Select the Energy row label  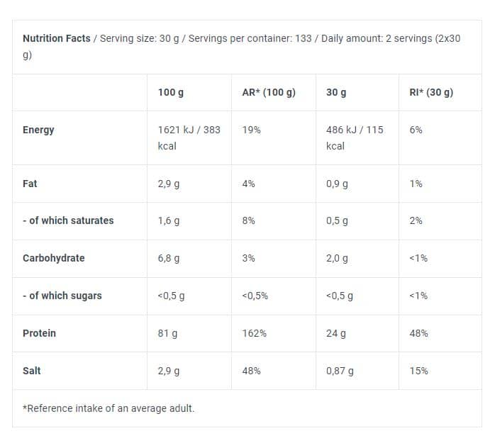pyautogui.click(x=38, y=130)
